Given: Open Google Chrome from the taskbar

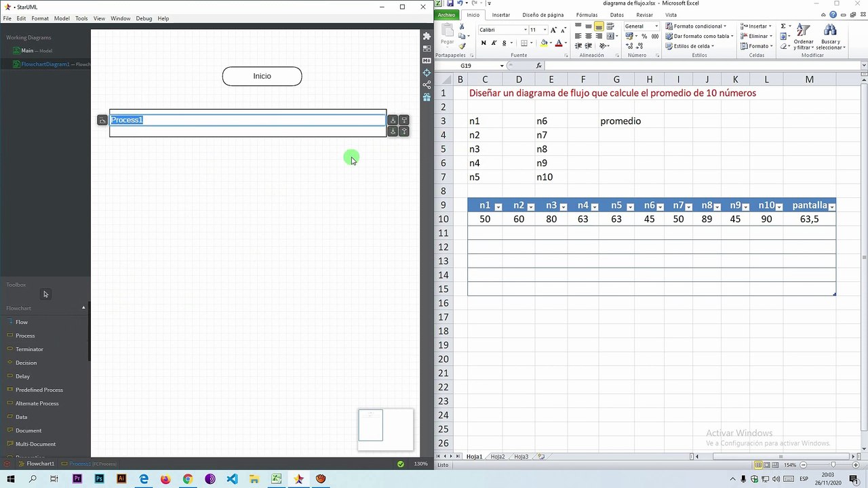Looking at the screenshot, I should 188,479.
